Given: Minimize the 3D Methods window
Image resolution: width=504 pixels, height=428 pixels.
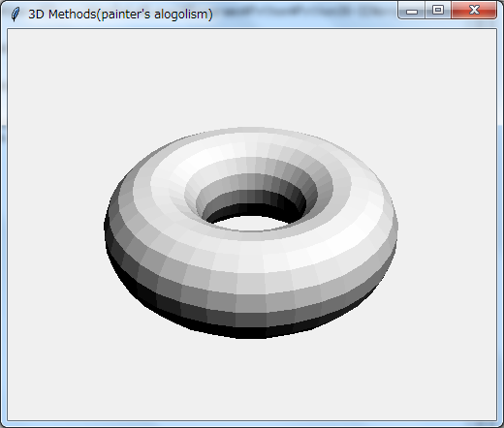Looking at the screenshot, I should (x=412, y=11).
